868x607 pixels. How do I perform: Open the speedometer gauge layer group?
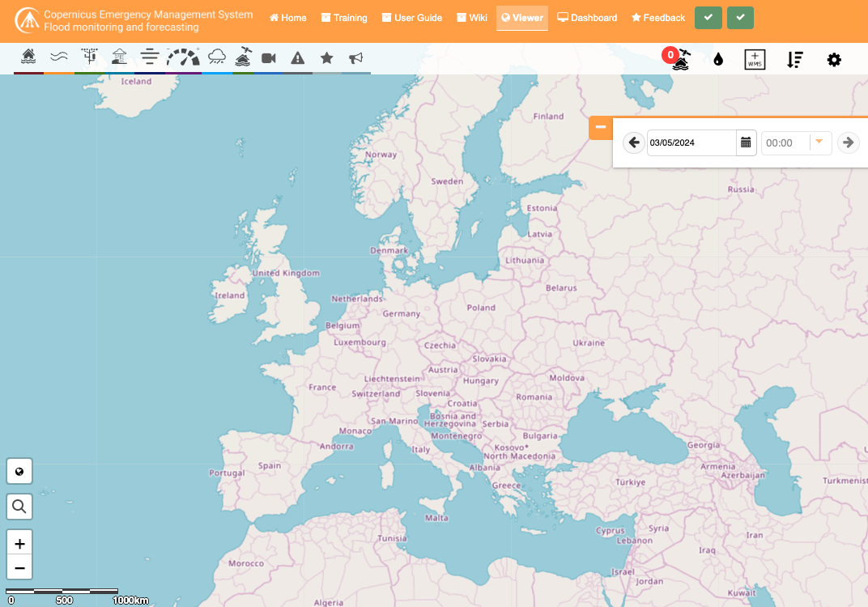183,57
